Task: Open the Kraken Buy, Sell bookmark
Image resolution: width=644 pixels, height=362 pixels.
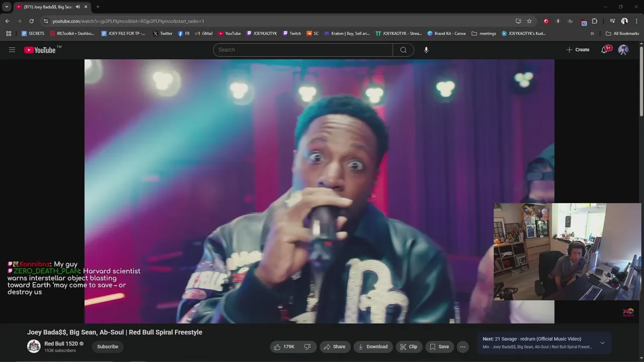Action: click(347, 34)
